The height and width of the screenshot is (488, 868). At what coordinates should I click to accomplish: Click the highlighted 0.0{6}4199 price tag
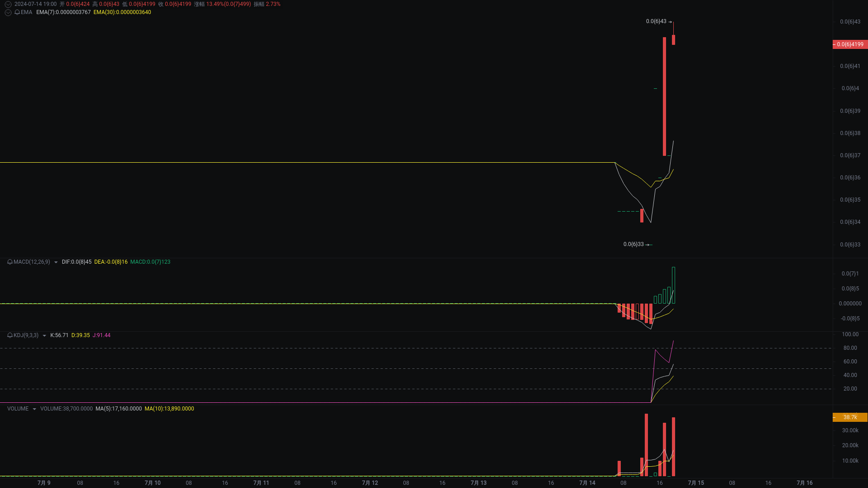(x=849, y=44)
